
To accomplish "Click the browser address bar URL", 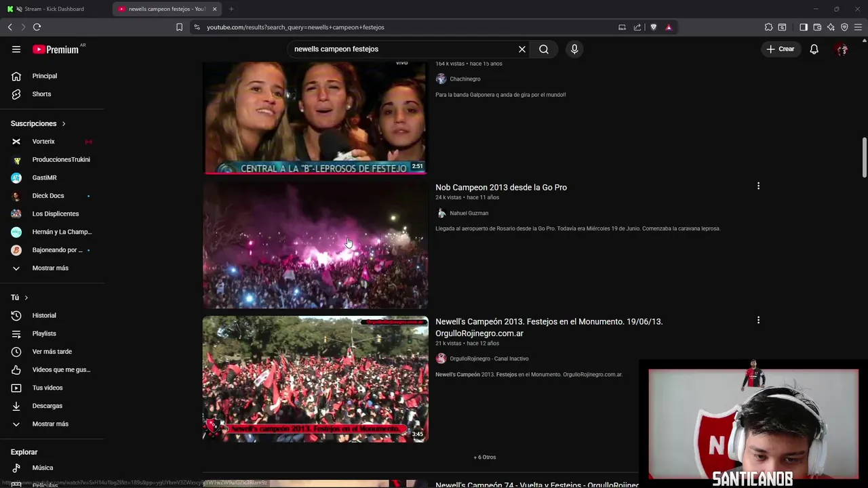I will 296,27.
